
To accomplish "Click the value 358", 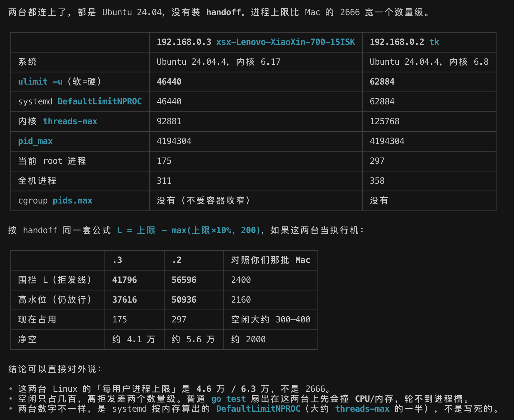I will coord(377,181).
